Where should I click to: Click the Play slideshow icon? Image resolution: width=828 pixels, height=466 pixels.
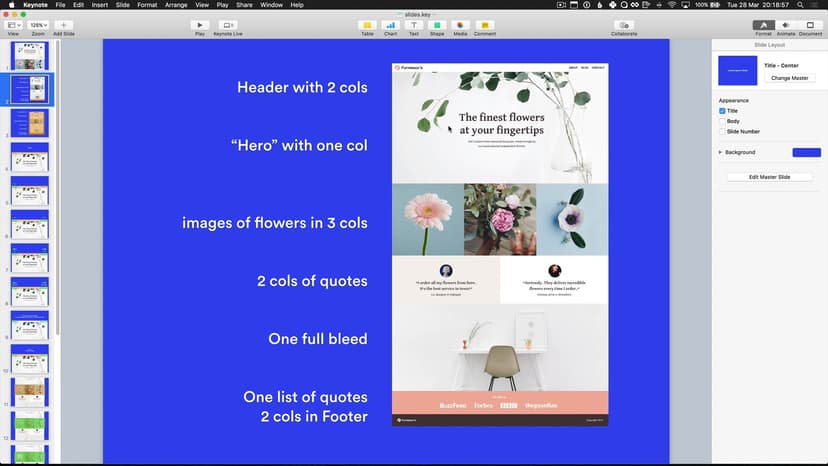coord(199,24)
